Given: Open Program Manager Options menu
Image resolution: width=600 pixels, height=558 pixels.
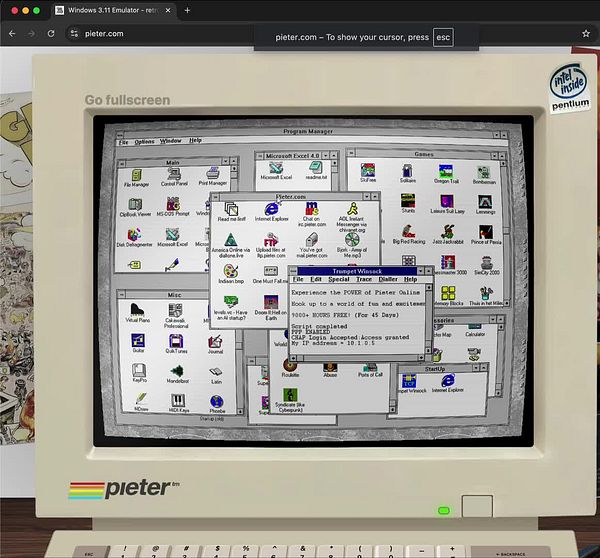Looking at the screenshot, I should 144,142.
